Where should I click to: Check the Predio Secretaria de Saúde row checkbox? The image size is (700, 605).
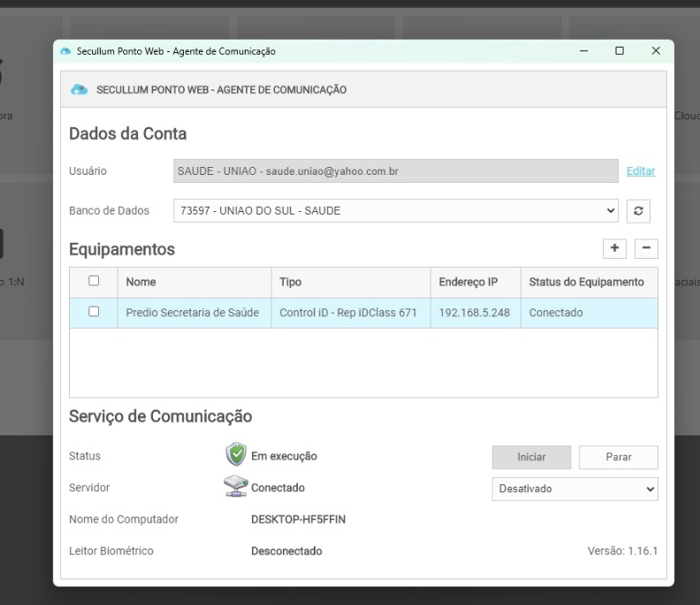(x=94, y=312)
